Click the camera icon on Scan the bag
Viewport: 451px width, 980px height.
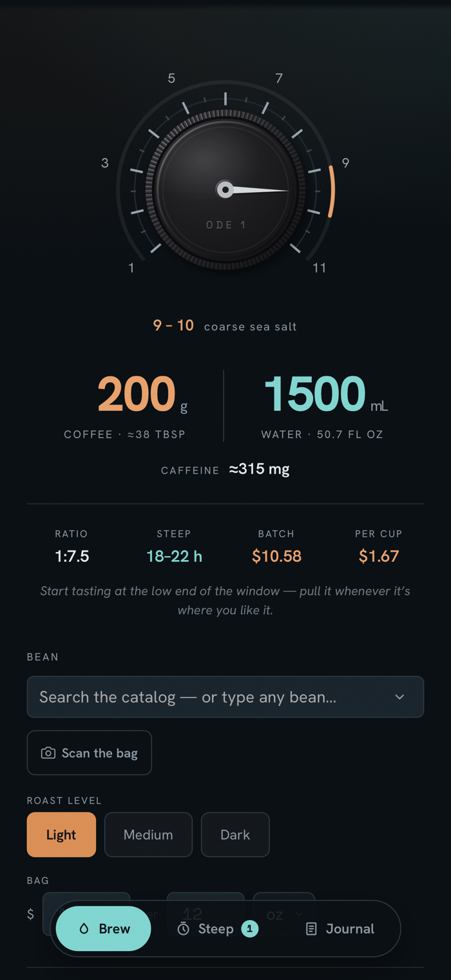coord(48,753)
